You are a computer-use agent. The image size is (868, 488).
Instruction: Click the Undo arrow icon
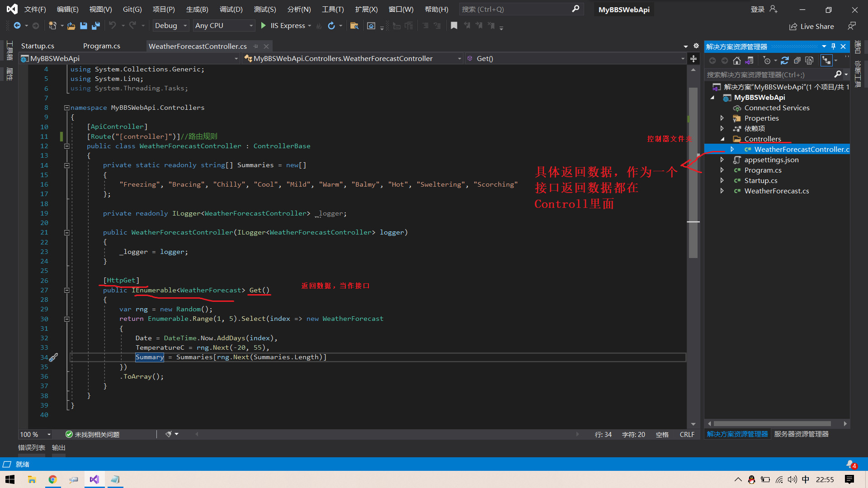pyautogui.click(x=113, y=26)
